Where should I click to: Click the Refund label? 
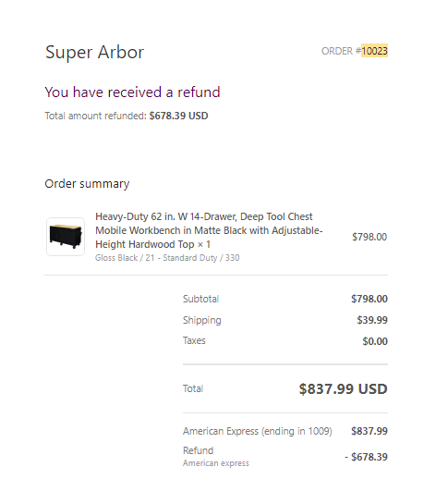[x=198, y=450]
